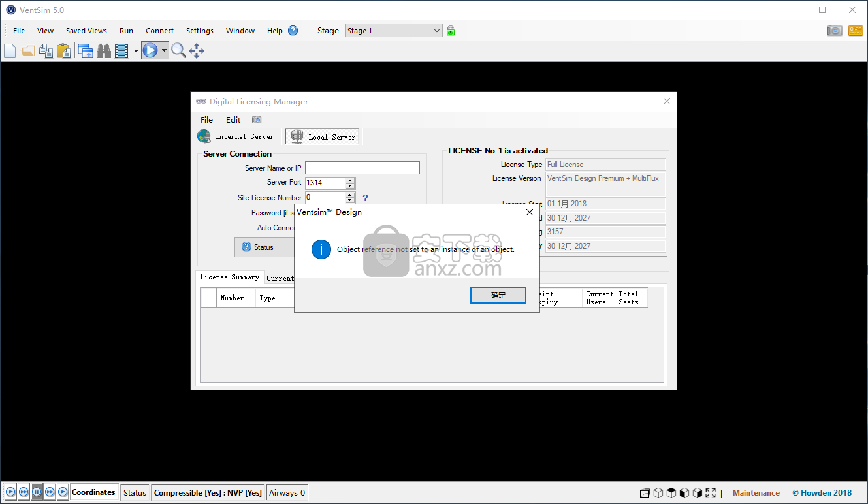The image size is (868, 504).
Task: Open the Connect menu
Action: (159, 31)
